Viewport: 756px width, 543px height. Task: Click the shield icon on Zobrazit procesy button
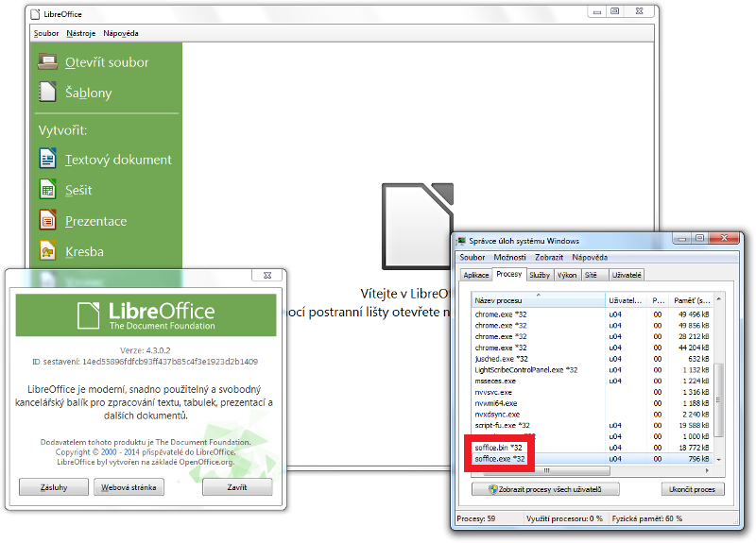492,489
